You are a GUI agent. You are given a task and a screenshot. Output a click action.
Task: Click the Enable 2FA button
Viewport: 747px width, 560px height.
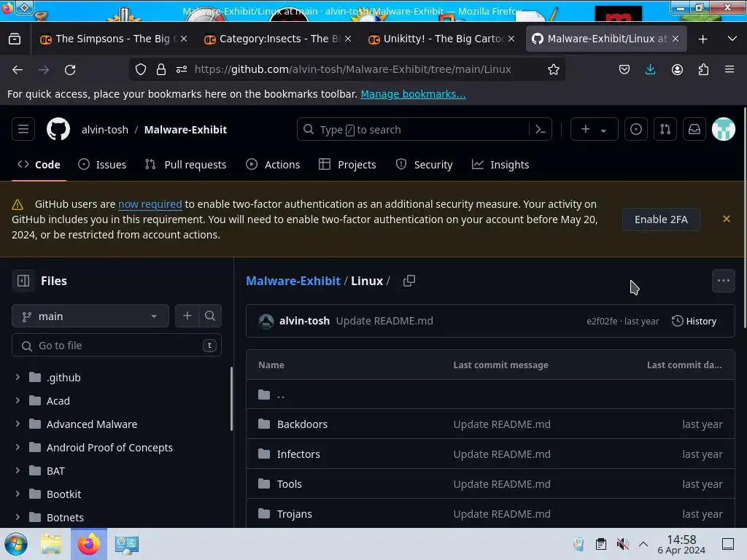coord(661,219)
